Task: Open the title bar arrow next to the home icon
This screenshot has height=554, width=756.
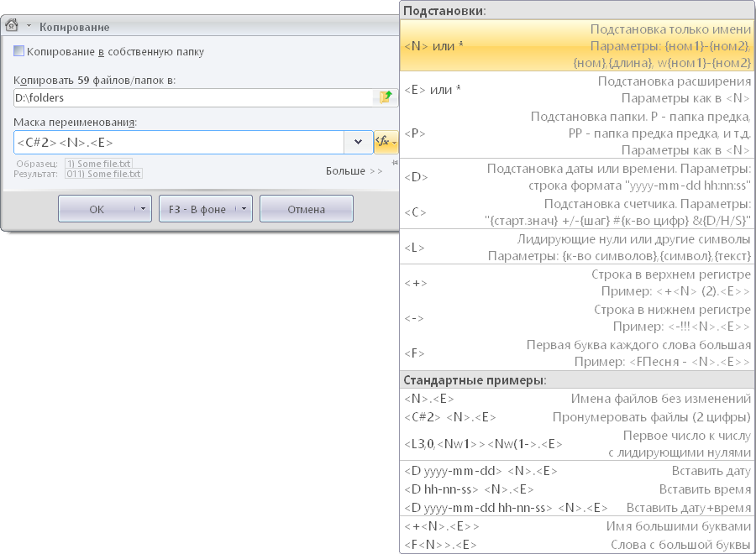Action: tap(29, 27)
